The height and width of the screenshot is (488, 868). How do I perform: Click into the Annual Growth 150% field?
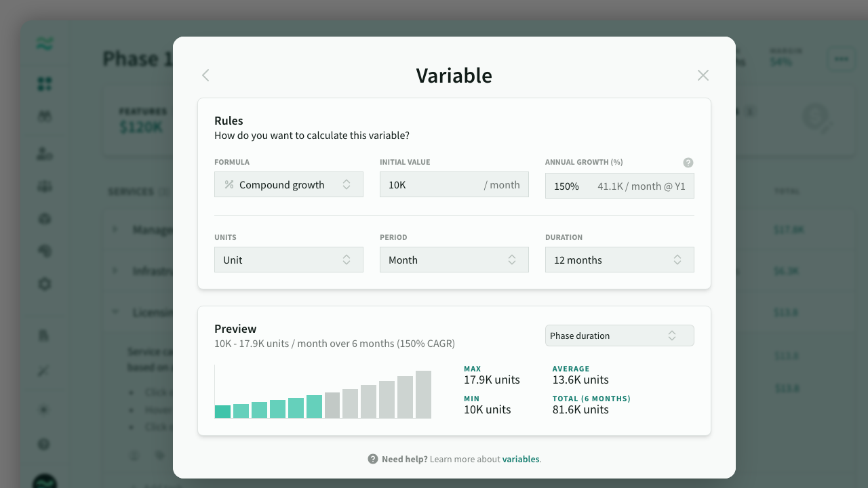pos(567,186)
